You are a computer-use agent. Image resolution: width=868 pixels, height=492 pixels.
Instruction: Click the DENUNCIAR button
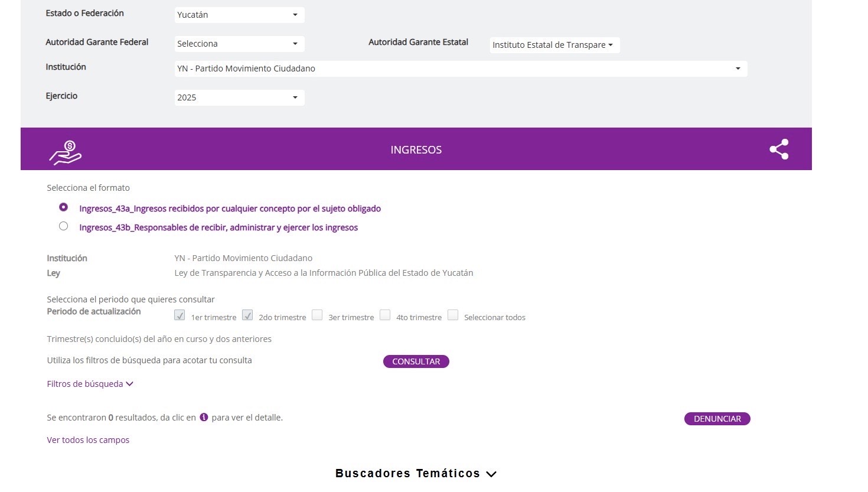(x=717, y=419)
